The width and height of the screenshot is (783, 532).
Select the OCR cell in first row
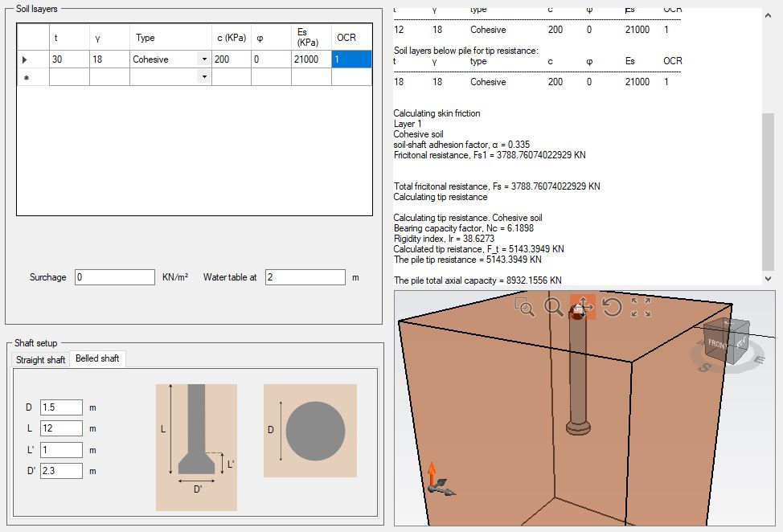click(x=351, y=59)
